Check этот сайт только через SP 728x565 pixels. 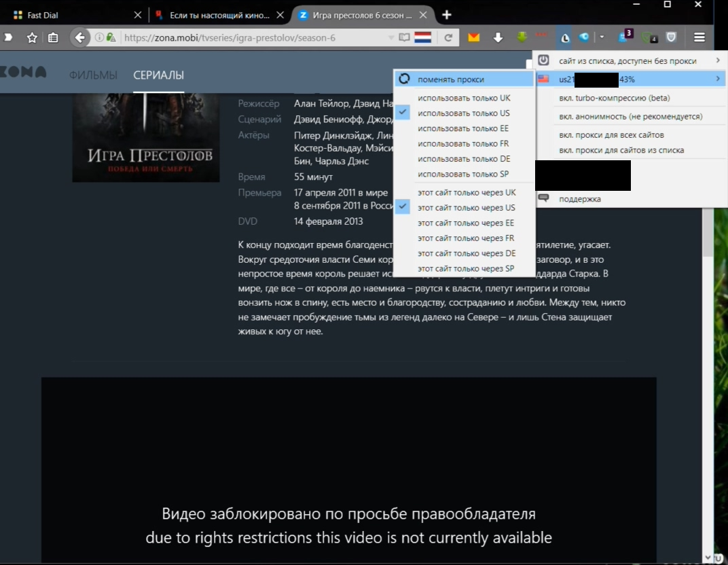pyautogui.click(x=464, y=268)
